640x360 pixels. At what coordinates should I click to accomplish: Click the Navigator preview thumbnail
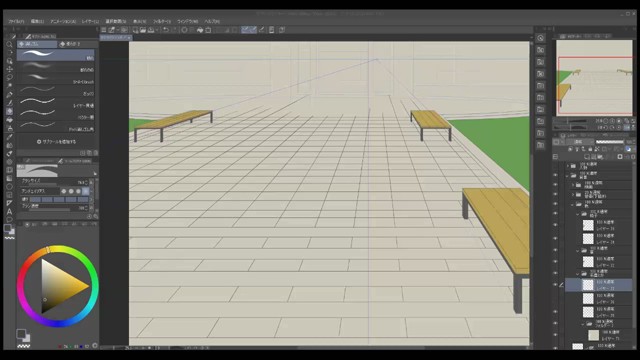(x=594, y=78)
